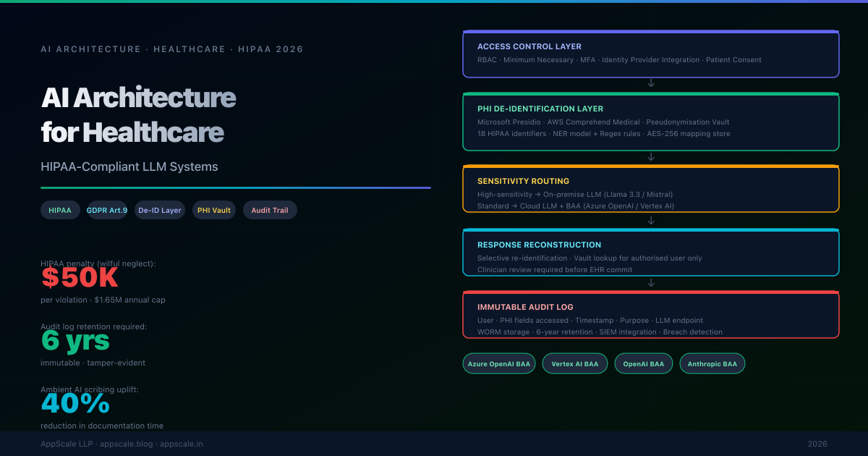Image resolution: width=868 pixels, height=456 pixels.
Task: Click the appscale.blog footer link
Action: [127, 444]
